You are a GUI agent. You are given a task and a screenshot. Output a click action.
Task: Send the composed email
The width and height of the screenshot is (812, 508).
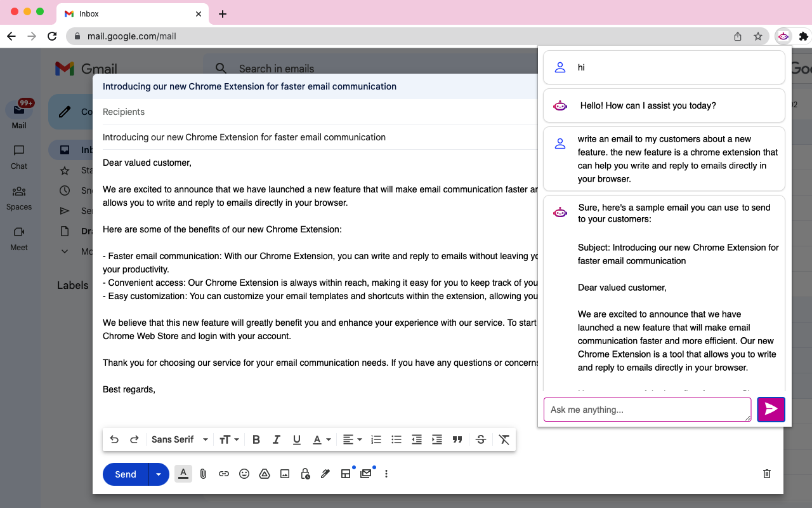point(125,474)
